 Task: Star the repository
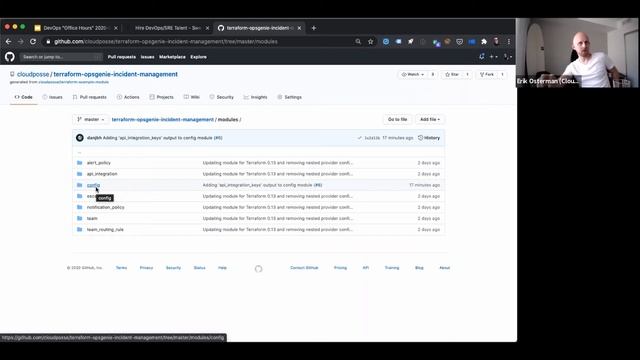[452, 75]
